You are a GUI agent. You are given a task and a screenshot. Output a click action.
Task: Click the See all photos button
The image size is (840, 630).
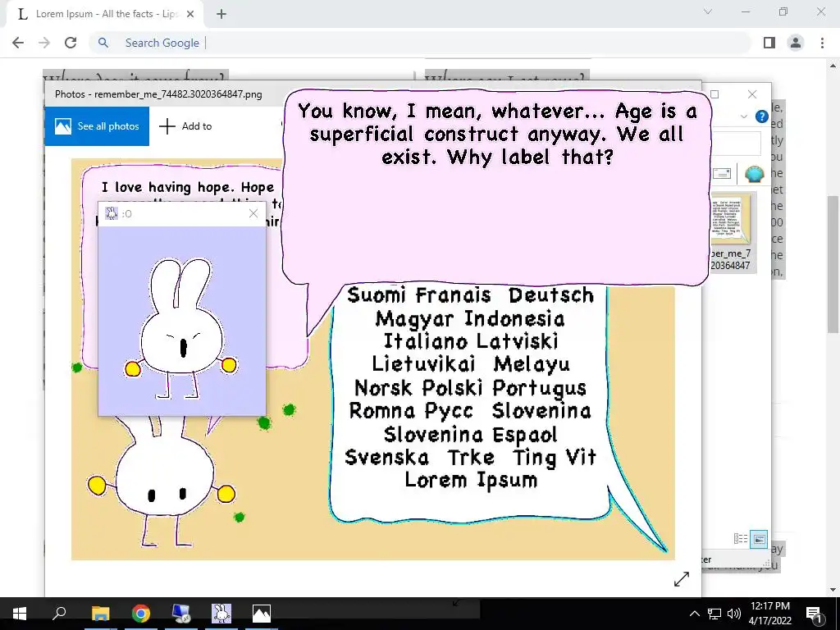[97, 126]
